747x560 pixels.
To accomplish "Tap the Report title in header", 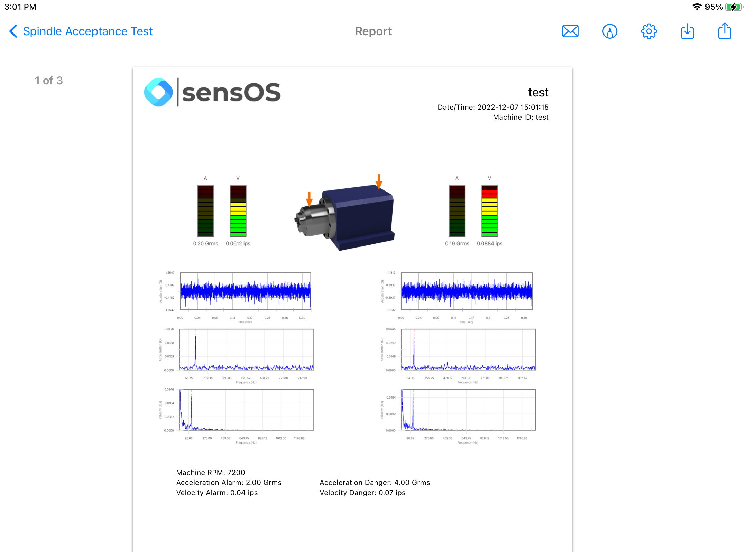I will (x=373, y=31).
